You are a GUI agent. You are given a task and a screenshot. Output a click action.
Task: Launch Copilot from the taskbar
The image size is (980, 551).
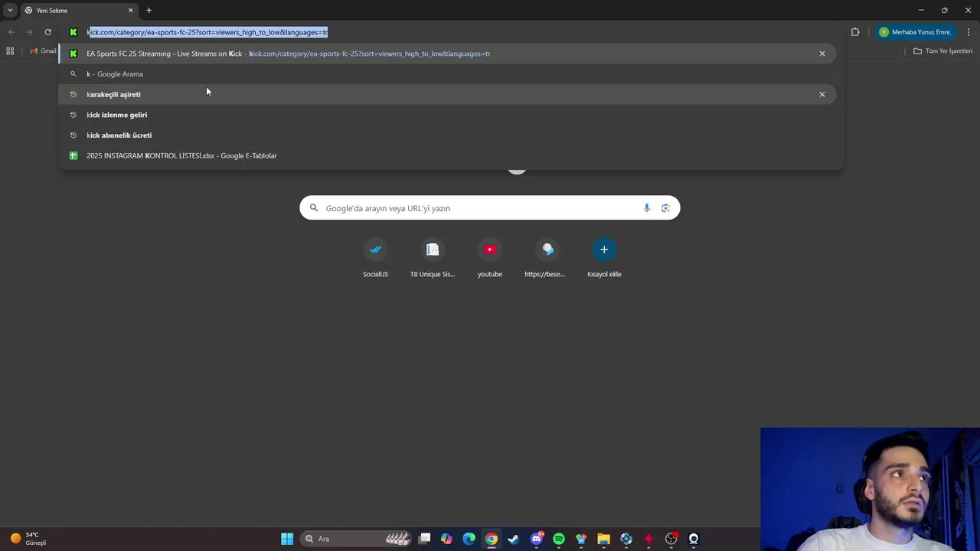pos(446,539)
